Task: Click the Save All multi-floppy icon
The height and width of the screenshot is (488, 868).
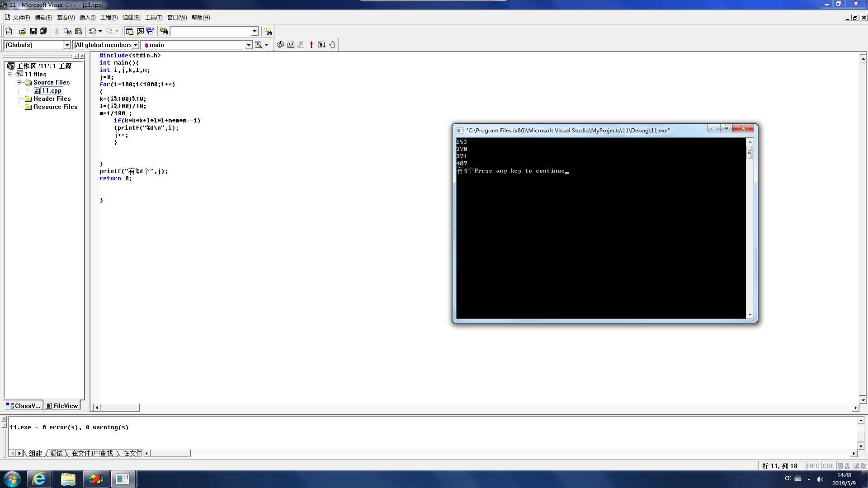Action: point(43,31)
